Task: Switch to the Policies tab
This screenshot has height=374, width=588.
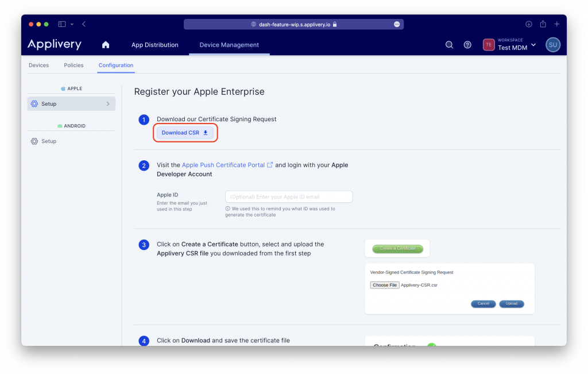Action: pos(73,65)
